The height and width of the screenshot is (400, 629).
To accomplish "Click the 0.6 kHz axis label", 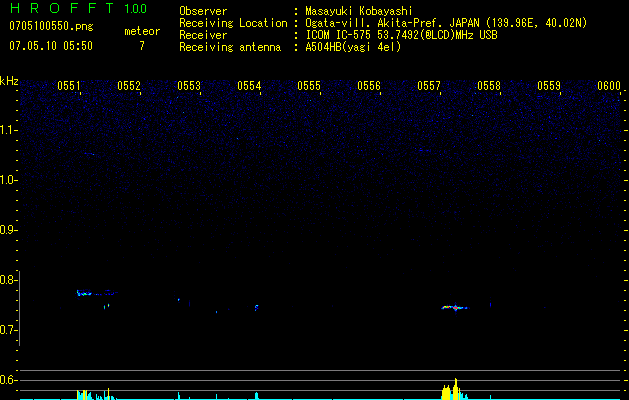I will tap(8, 380).
